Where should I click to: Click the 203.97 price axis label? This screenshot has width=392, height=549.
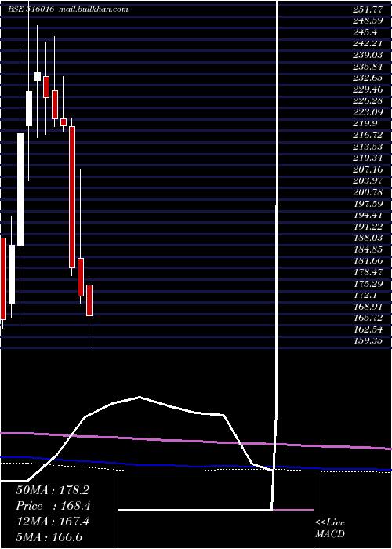[x=368, y=181]
